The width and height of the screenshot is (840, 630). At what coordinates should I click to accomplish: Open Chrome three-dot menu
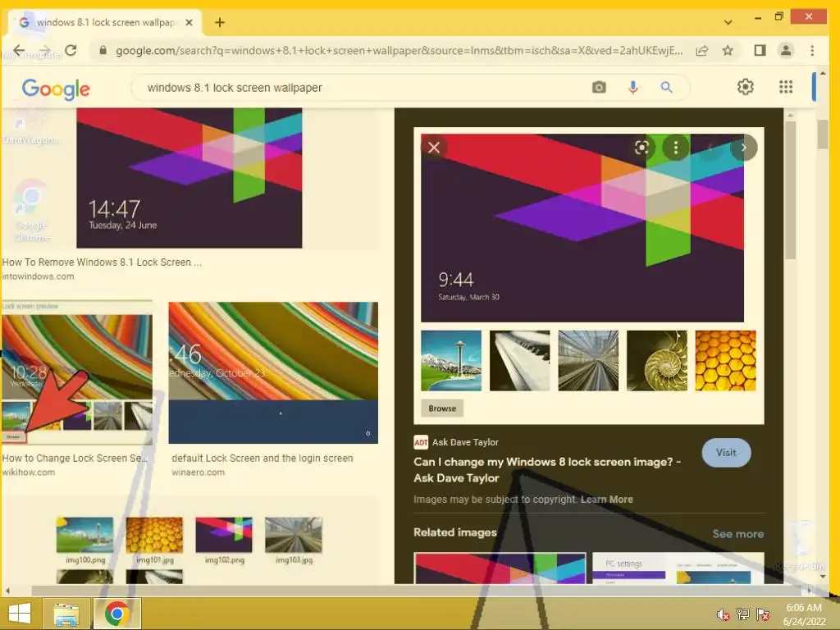pyautogui.click(x=812, y=50)
